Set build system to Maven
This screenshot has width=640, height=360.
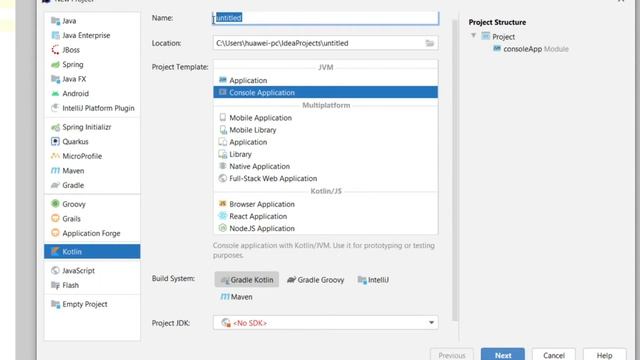[236, 297]
